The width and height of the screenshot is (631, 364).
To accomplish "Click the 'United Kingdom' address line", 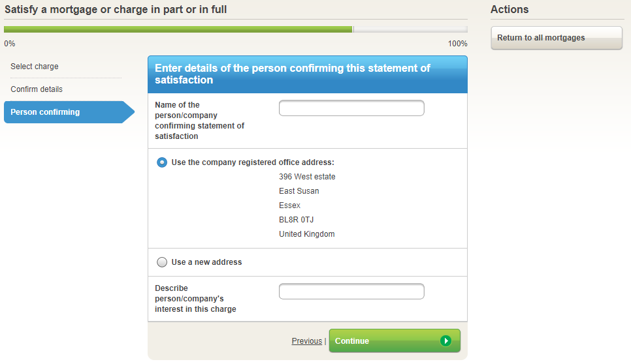I will 306,234.
